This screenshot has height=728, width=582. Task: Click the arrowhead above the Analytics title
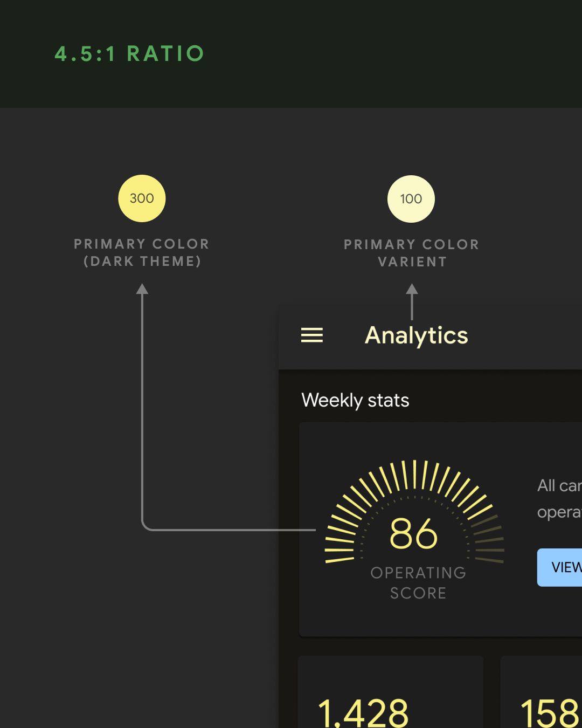pos(412,290)
